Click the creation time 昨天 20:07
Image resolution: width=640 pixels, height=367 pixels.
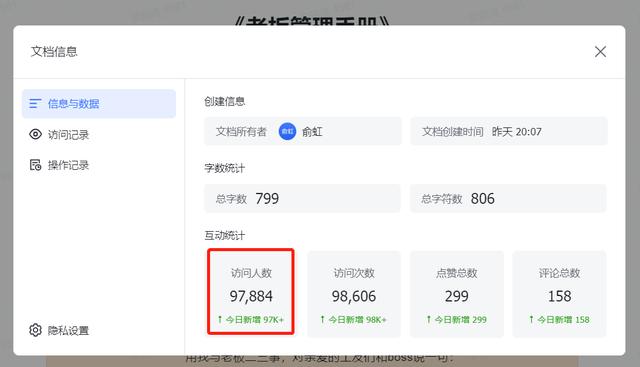coord(517,131)
